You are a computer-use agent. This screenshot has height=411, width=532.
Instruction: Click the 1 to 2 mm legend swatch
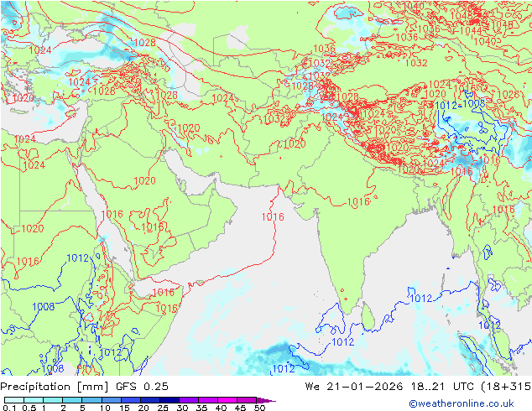[53, 400]
